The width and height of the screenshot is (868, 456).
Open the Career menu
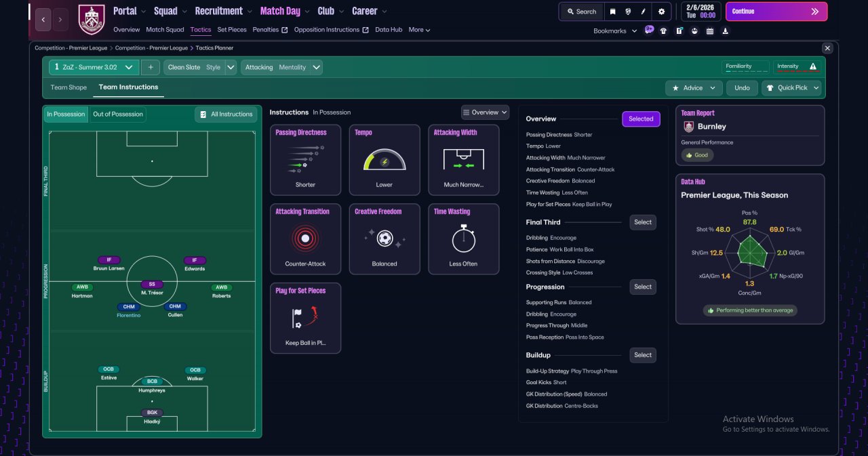pos(370,11)
